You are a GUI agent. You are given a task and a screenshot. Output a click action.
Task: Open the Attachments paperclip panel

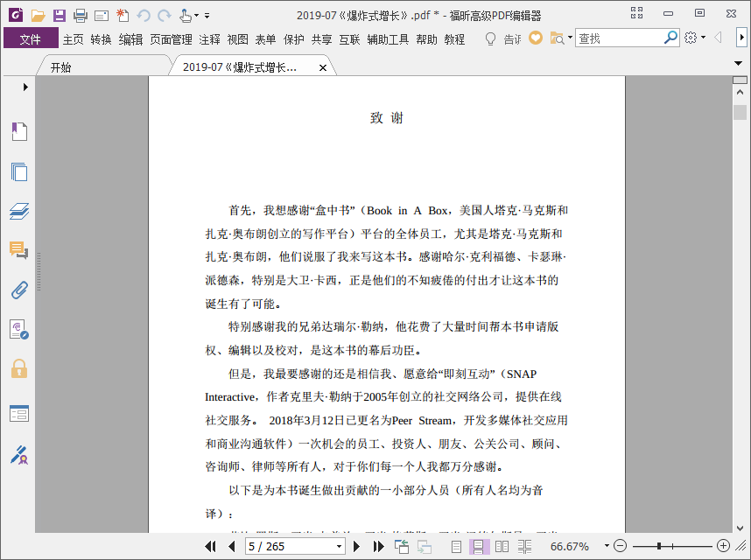click(19, 290)
